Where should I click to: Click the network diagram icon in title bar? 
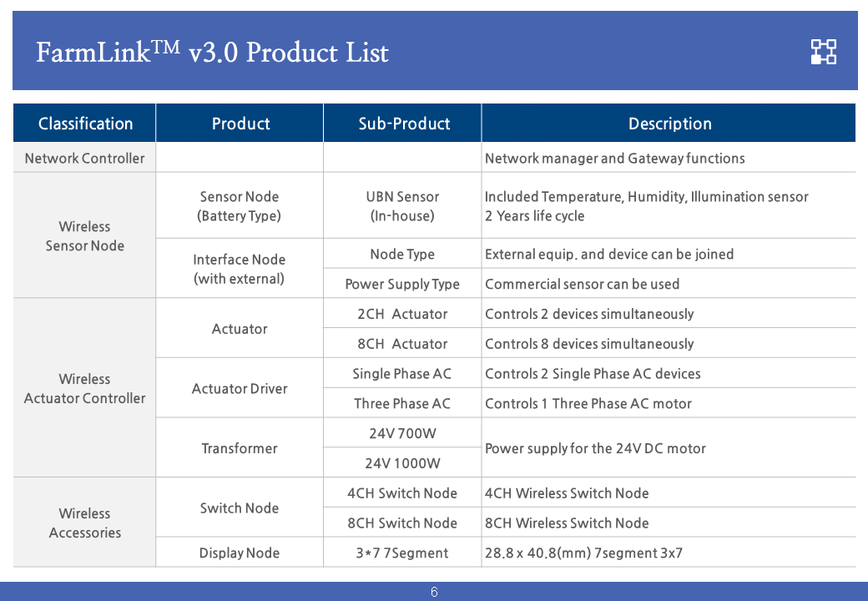pos(823,52)
